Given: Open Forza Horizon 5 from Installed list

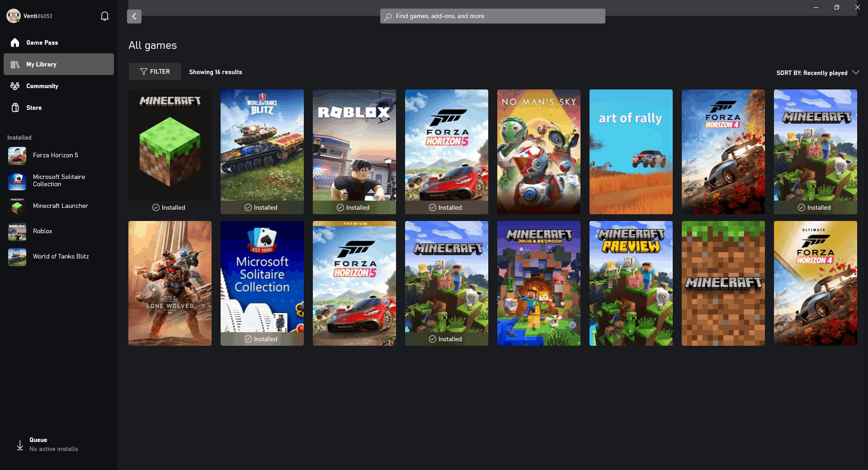Looking at the screenshot, I should [x=59, y=156].
